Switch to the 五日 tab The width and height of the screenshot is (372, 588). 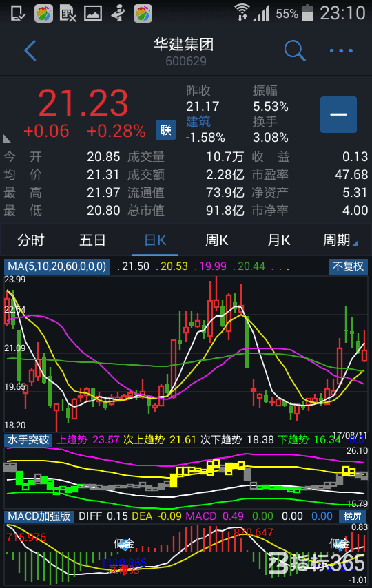(x=92, y=240)
